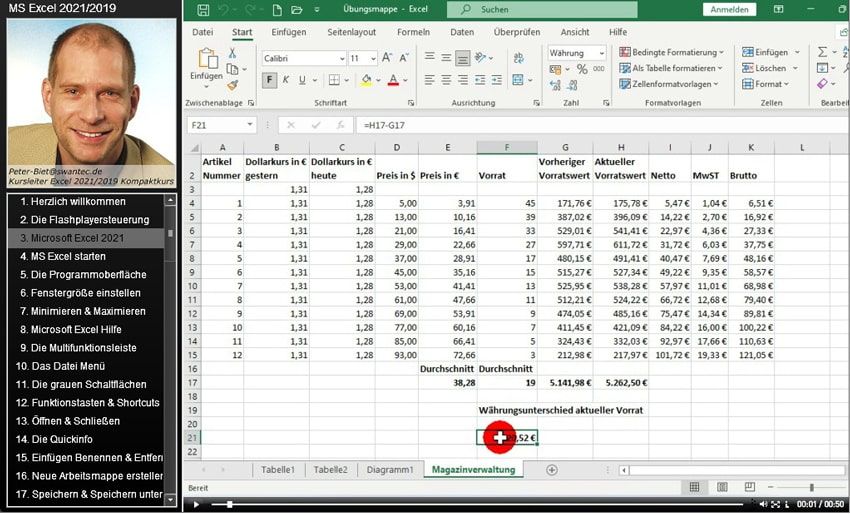Switch to Diagramm1 sheet tab
This screenshot has width=850, height=514.
click(x=389, y=469)
